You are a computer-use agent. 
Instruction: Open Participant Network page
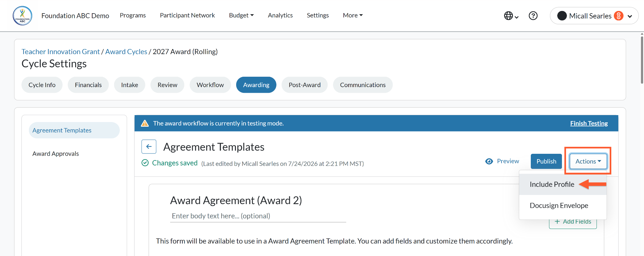pyautogui.click(x=187, y=15)
